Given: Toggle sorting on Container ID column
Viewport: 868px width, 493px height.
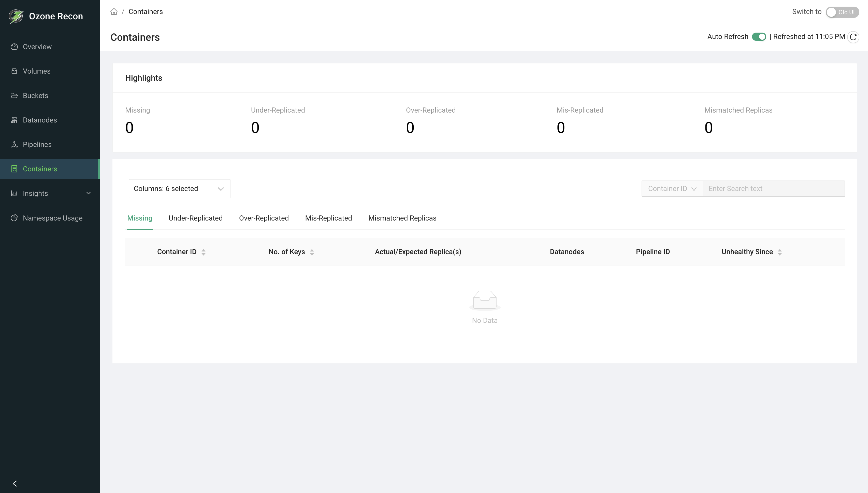Looking at the screenshot, I should point(204,252).
